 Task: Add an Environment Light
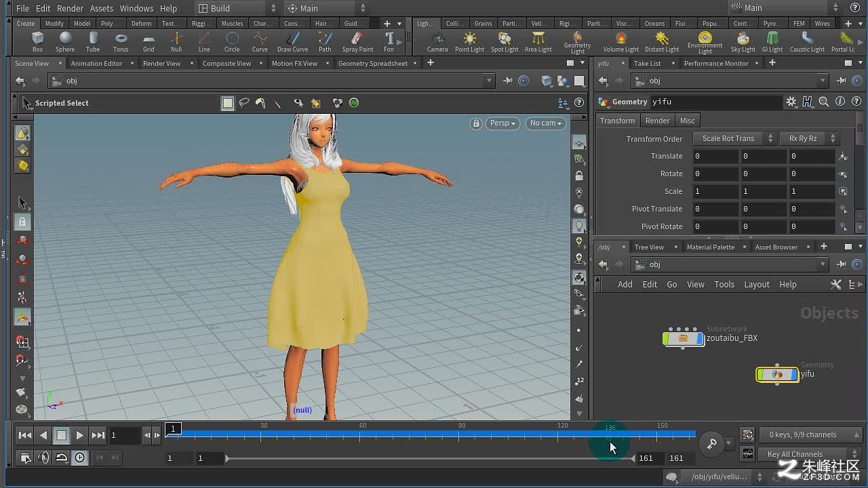[705, 43]
